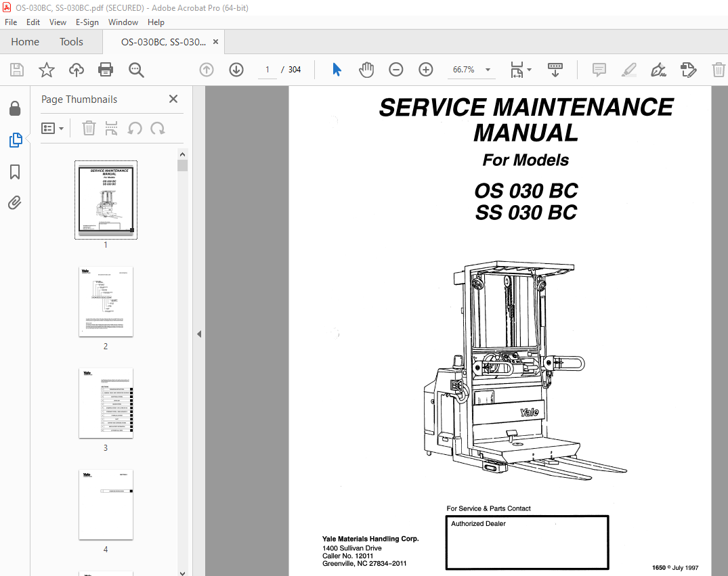Screen dimensions: 728x576
Task: Click the scrolling mode keyboard icon
Action: point(555,70)
